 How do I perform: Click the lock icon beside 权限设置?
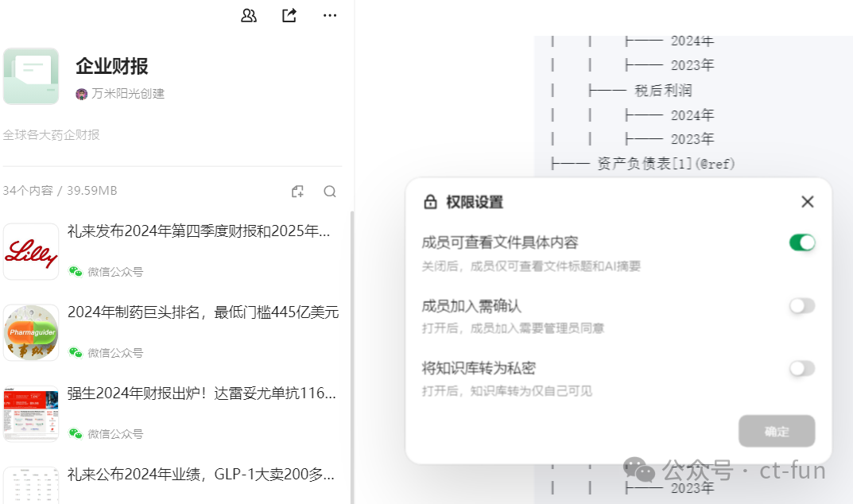coord(430,202)
